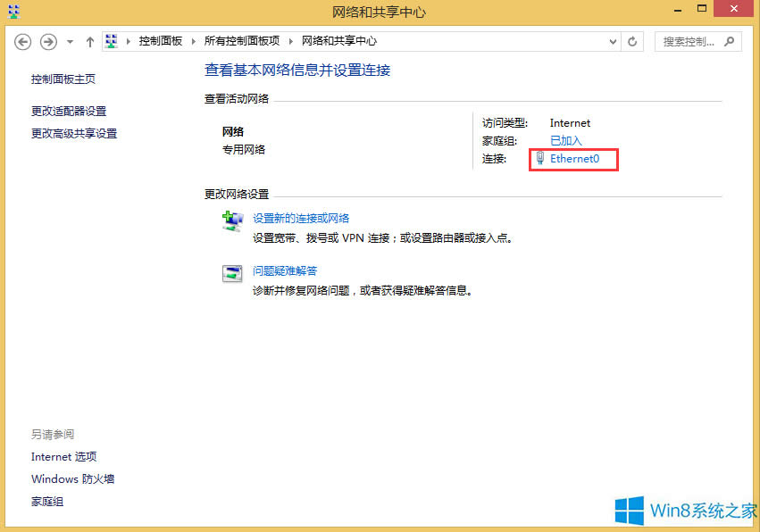Click the search magnifier icon
Image resolution: width=760 pixels, height=532 pixels.
point(731,41)
